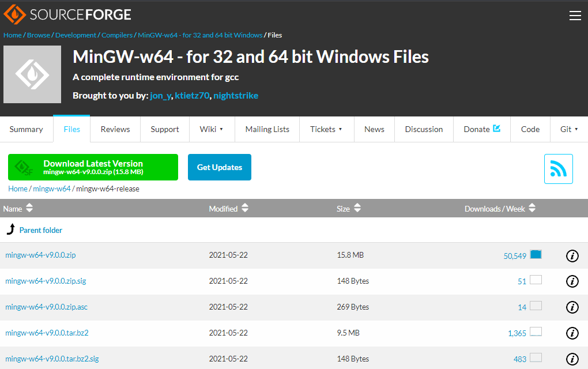The image size is (588, 369).
Task: Click the page title heading
Action: [251, 57]
